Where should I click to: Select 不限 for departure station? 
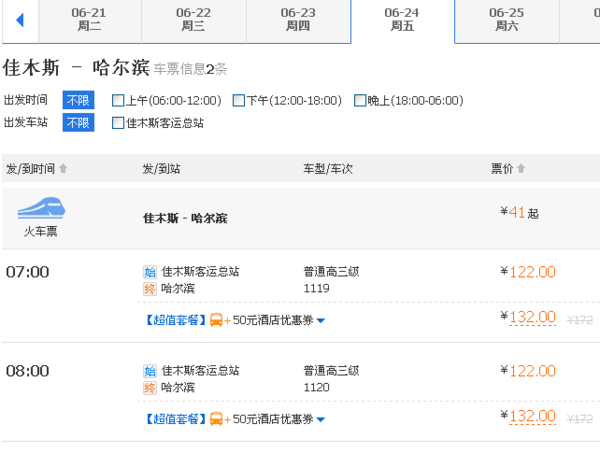coord(78,123)
